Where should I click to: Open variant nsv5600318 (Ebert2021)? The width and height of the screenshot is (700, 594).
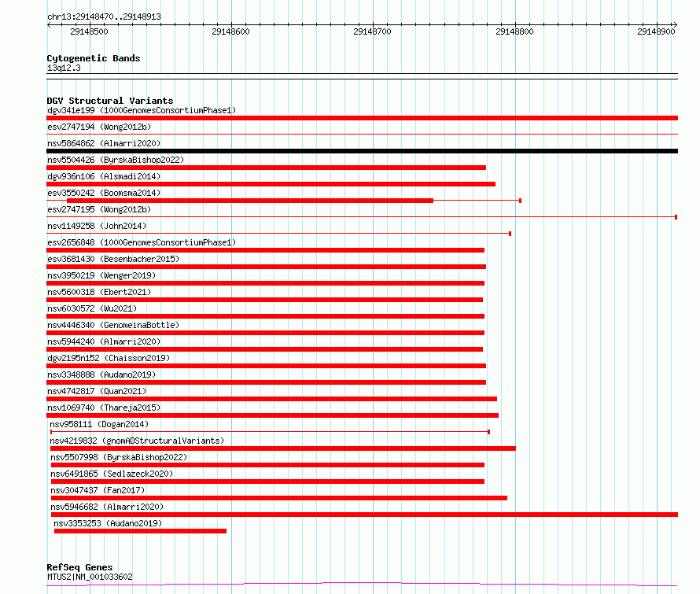(99, 292)
